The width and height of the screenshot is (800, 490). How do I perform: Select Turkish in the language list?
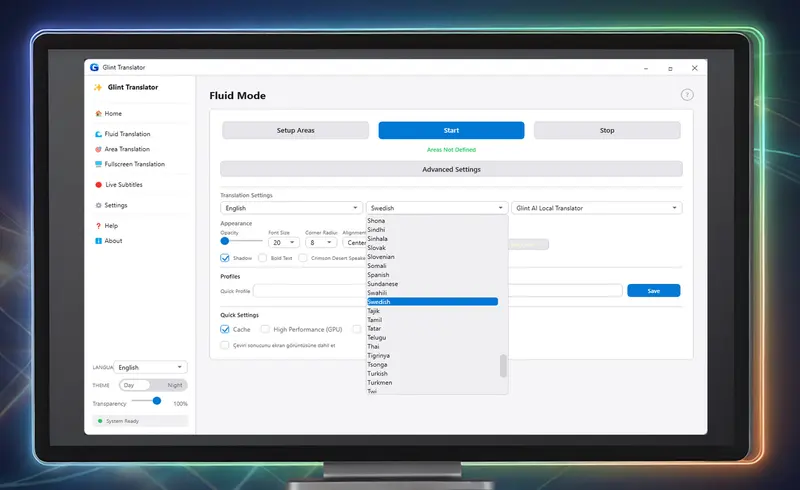378,374
